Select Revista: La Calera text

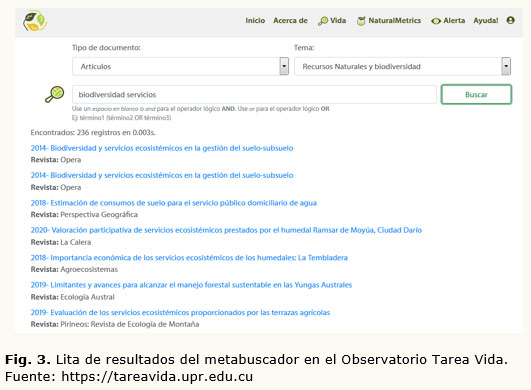tap(61, 242)
